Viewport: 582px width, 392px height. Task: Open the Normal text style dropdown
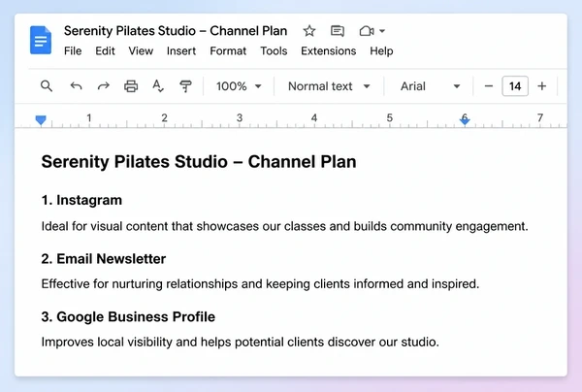pos(329,86)
